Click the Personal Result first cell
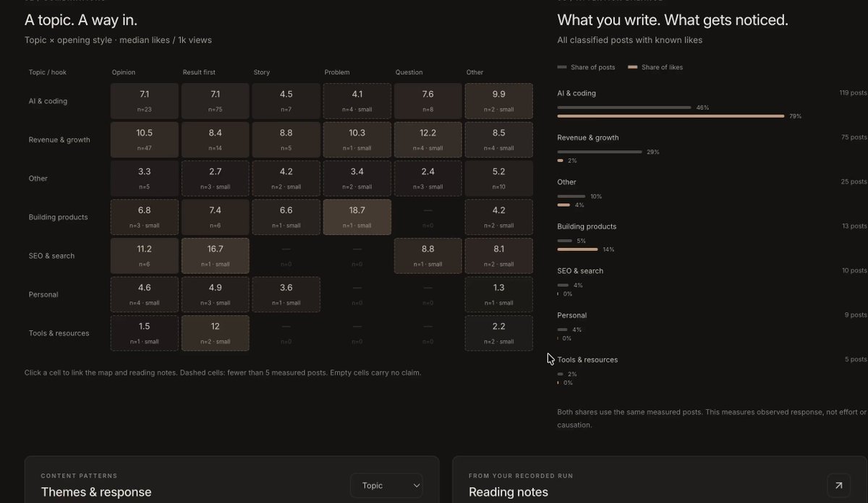Viewport: 868px width, 503px height. tap(216, 294)
